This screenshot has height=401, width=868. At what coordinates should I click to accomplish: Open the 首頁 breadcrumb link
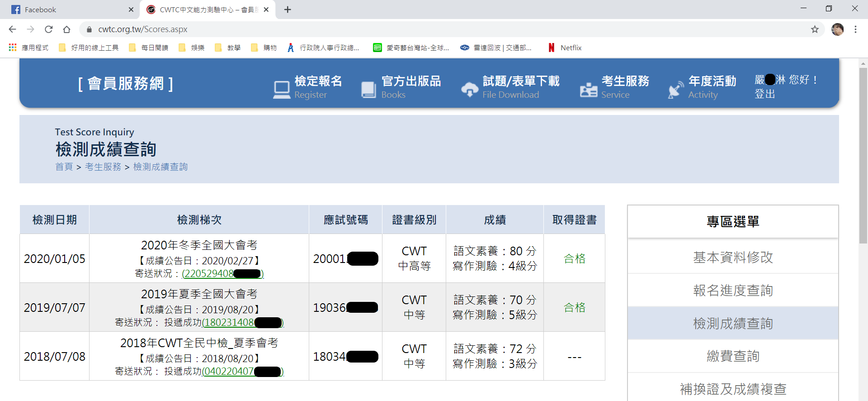pyautogui.click(x=64, y=167)
